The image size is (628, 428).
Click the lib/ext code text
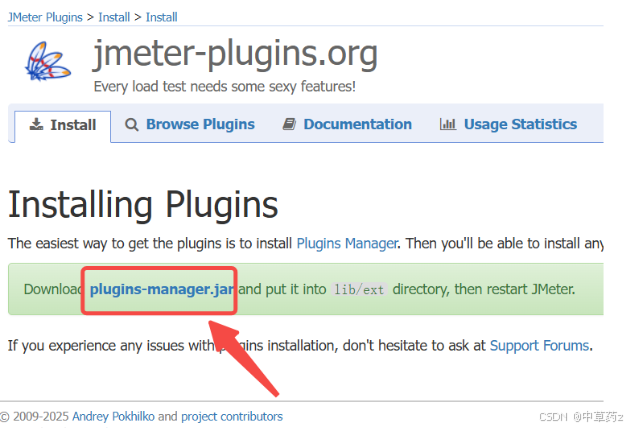(359, 289)
